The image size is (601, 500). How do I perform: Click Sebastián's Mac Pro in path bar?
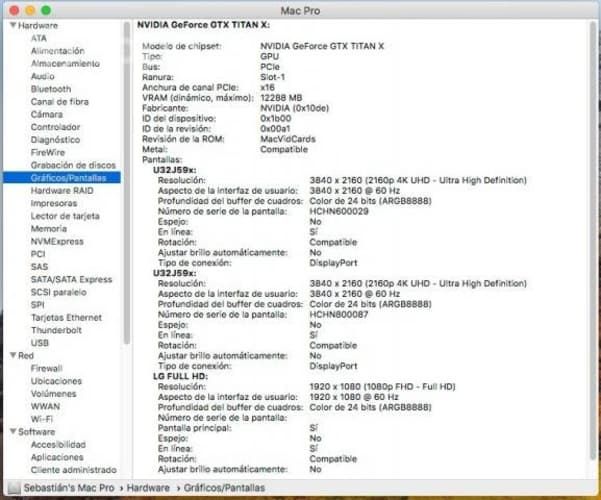pyautogui.click(x=65, y=487)
